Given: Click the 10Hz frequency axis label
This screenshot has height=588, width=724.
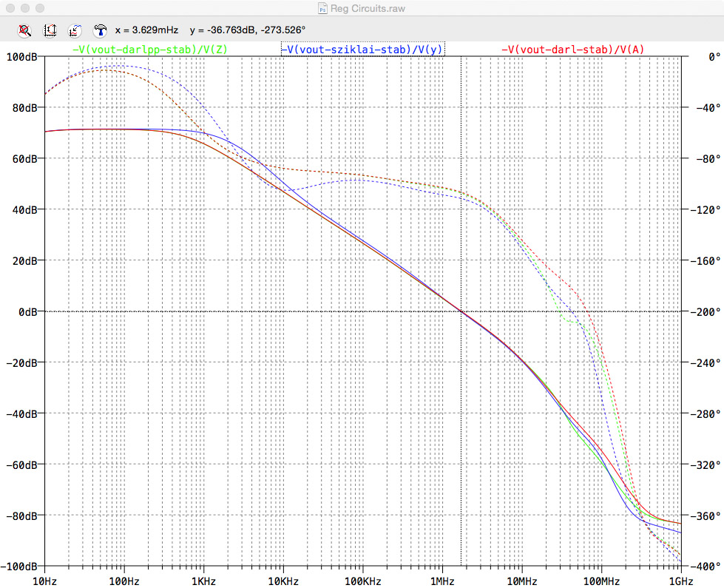Looking at the screenshot, I should (45, 581).
